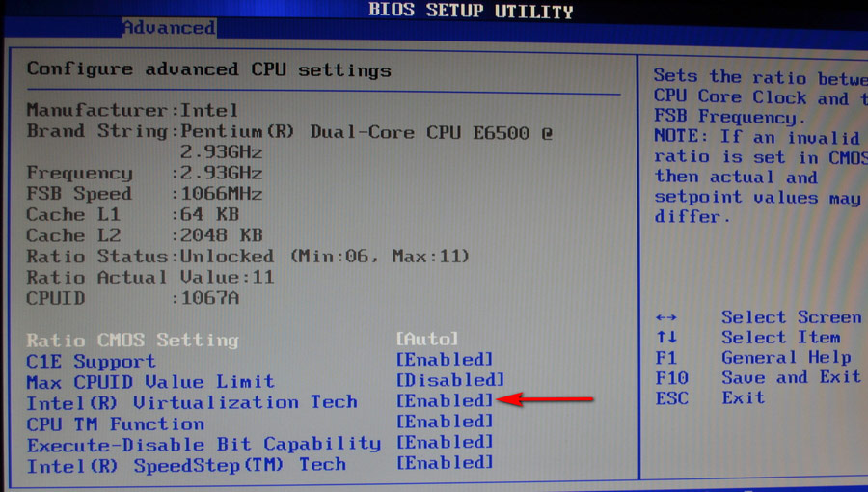
Task: Click the left-right arrows Select Screen icon
Action: pos(665,317)
